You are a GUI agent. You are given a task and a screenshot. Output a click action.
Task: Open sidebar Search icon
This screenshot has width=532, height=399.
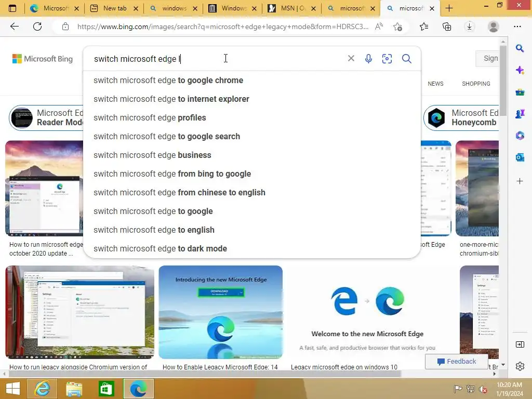(x=520, y=48)
